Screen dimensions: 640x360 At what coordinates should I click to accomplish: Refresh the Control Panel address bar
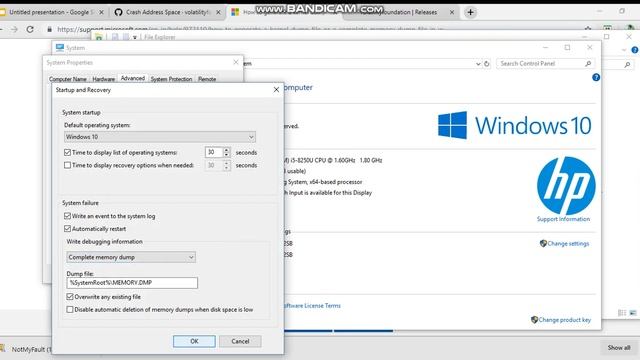(x=487, y=64)
